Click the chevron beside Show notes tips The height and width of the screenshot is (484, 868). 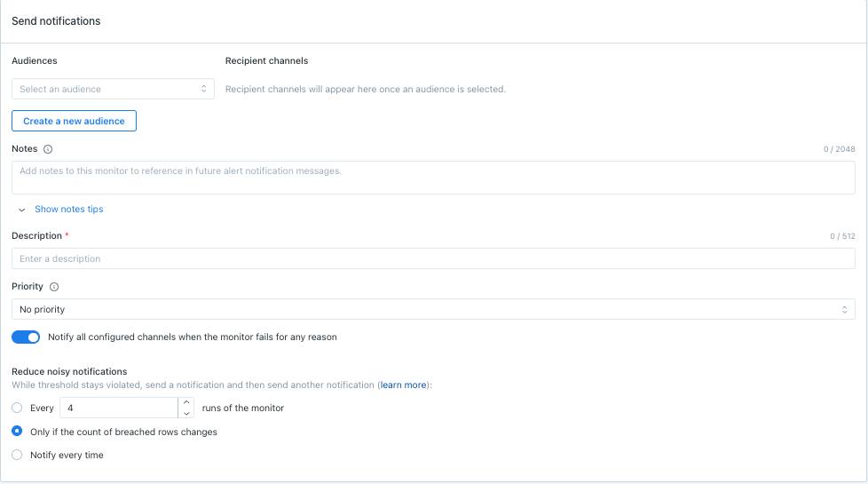click(22, 210)
